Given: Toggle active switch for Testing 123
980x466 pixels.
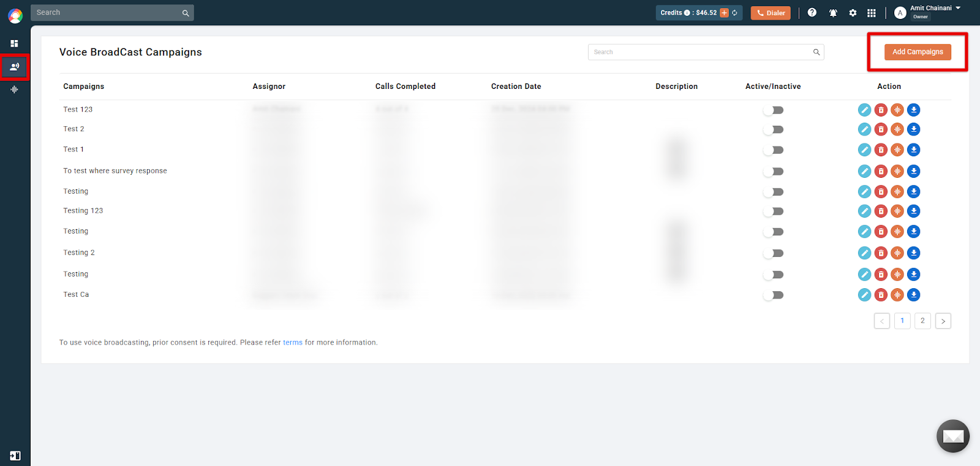Looking at the screenshot, I should pos(774,212).
